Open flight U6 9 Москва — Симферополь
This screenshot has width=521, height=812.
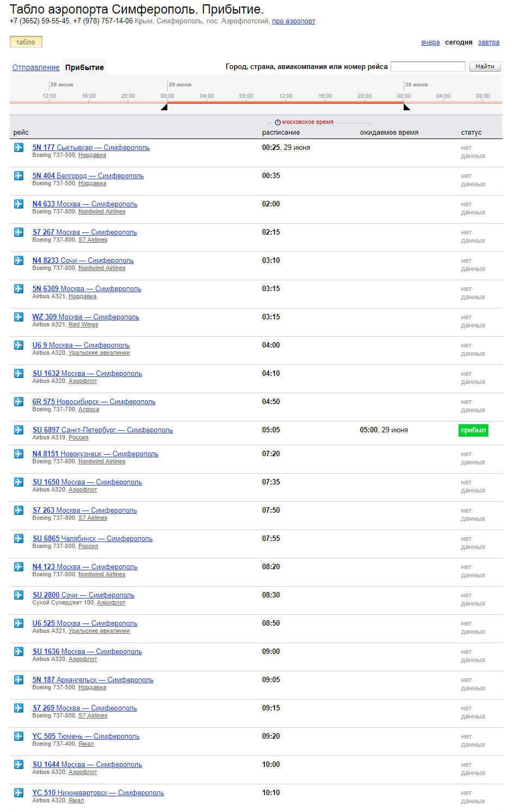(81, 345)
